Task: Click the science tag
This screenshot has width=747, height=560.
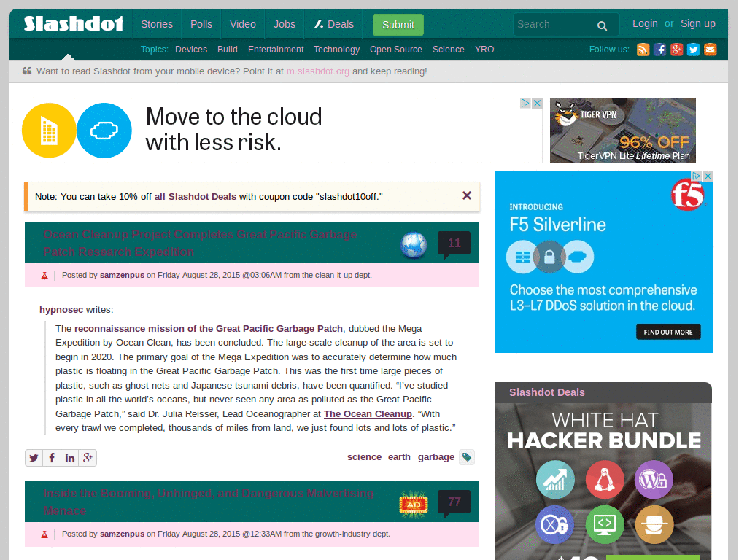Action: coord(365,457)
